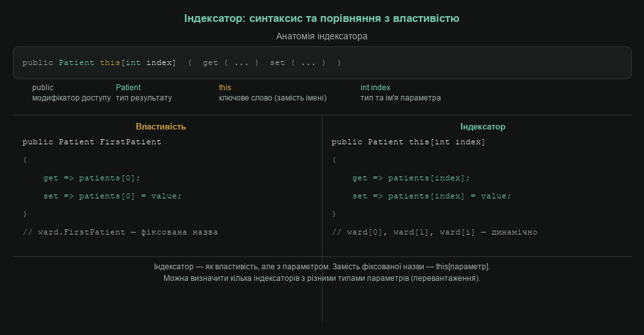
Task: Click the orange 'this' legend label
Action: 225,88
